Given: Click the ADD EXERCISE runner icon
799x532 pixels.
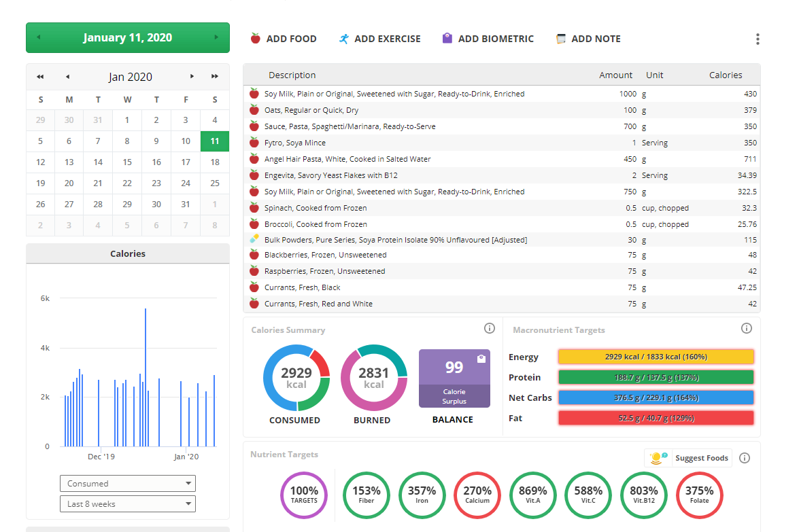Looking at the screenshot, I should tap(344, 39).
